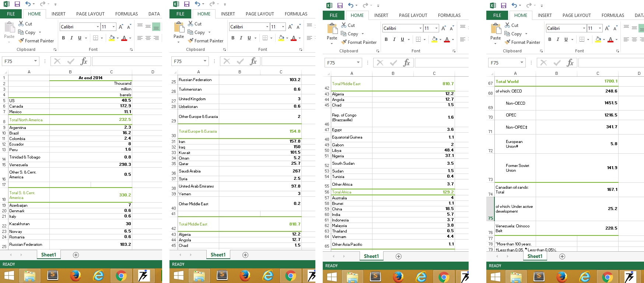Open FORMULAS tab in the Total World window
Image resolution: width=644 pixels, height=283 pixels.
[x=613, y=15]
